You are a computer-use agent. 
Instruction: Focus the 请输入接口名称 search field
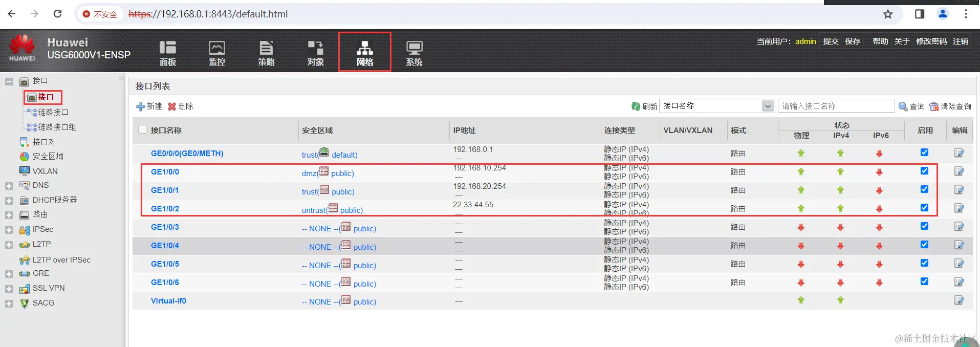[836, 106]
